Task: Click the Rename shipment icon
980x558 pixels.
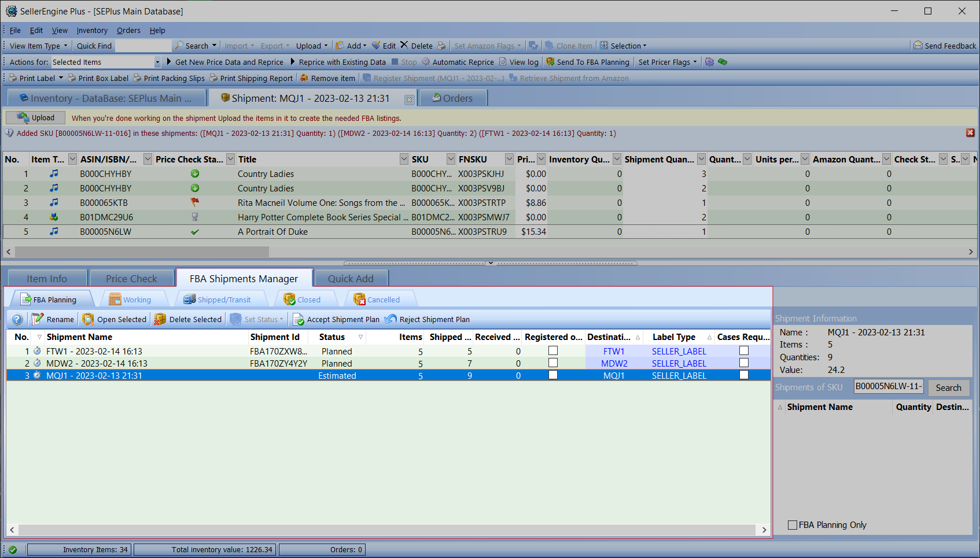Action: coord(38,319)
